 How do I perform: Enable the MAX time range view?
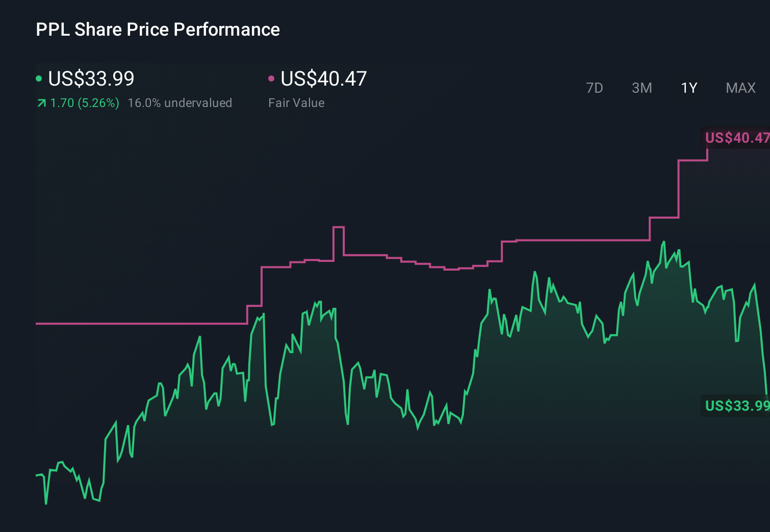tap(740, 88)
